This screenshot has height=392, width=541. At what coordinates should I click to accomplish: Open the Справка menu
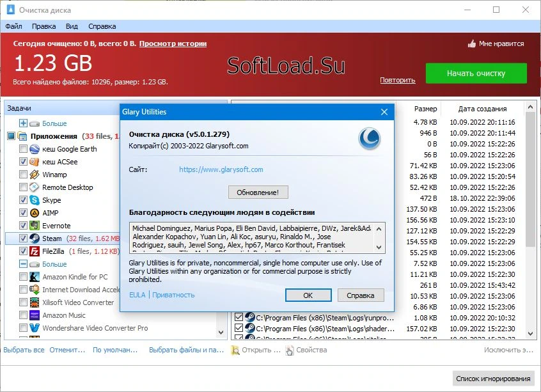(x=102, y=27)
